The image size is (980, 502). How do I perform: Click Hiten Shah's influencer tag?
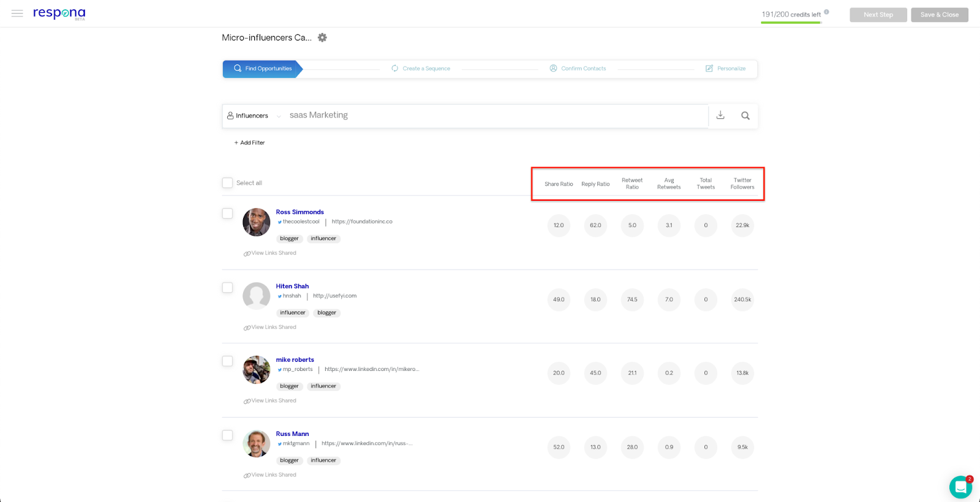(x=293, y=313)
